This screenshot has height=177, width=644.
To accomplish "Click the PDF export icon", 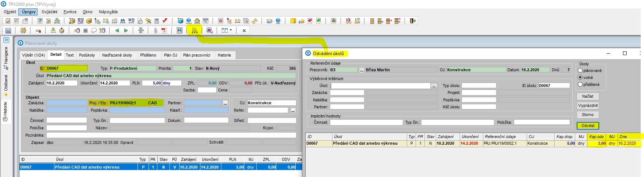I will 164,30.
